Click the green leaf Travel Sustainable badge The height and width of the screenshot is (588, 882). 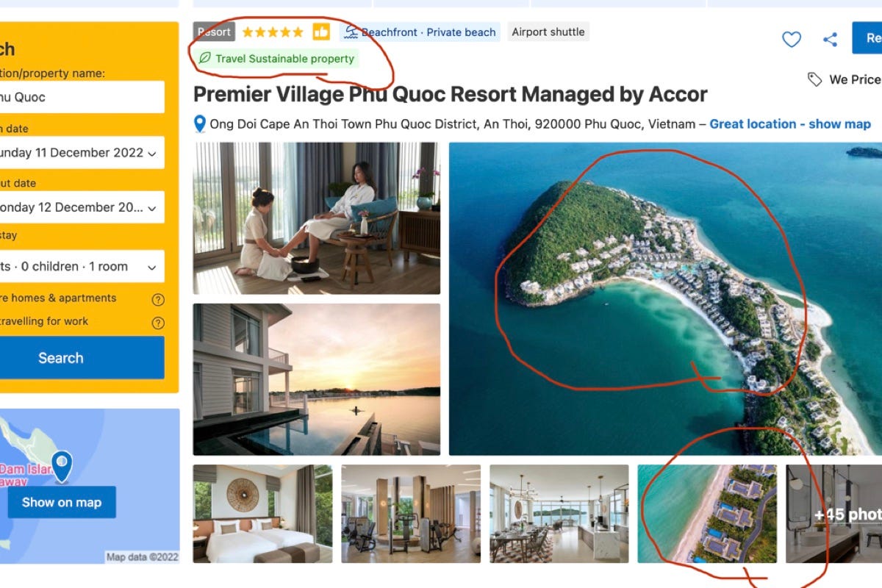(276, 59)
